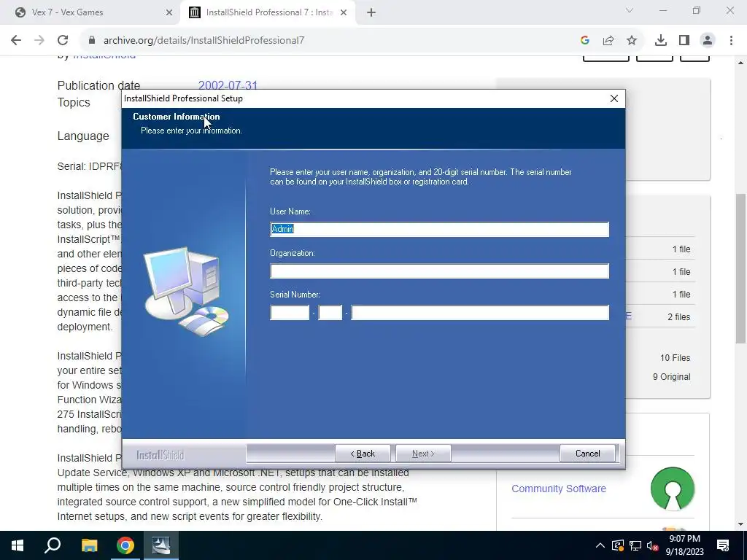This screenshot has width=747, height=560.
Task: Open Windows taskbar search
Action: pos(53,545)
